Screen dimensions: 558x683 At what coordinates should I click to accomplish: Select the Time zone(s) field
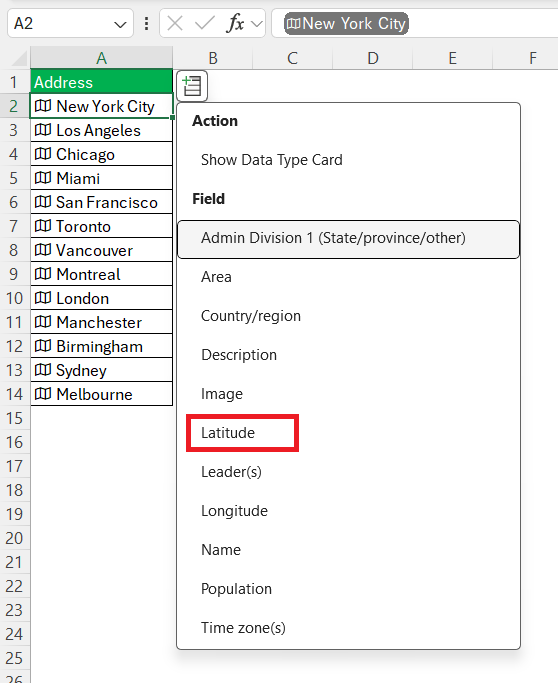coord(243,628)
